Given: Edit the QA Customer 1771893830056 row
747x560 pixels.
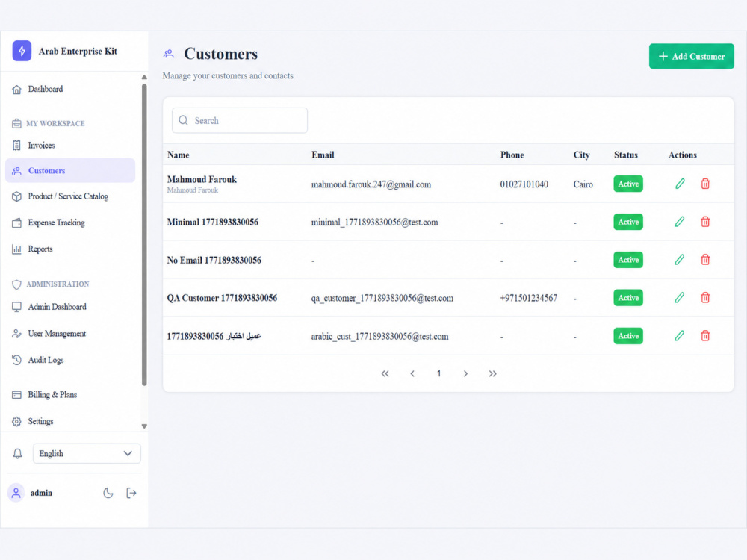Looking at the screenshot, I should pos(680,298).
